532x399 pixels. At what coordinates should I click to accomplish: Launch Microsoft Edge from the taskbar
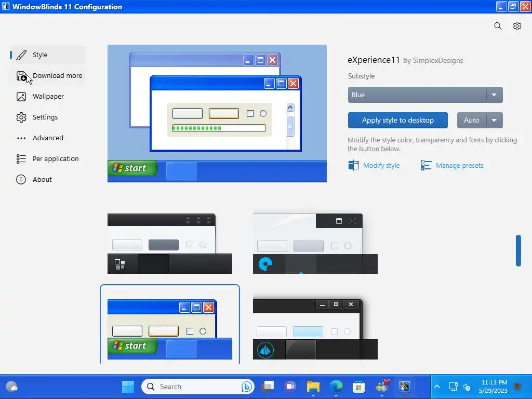click(336, 387)
